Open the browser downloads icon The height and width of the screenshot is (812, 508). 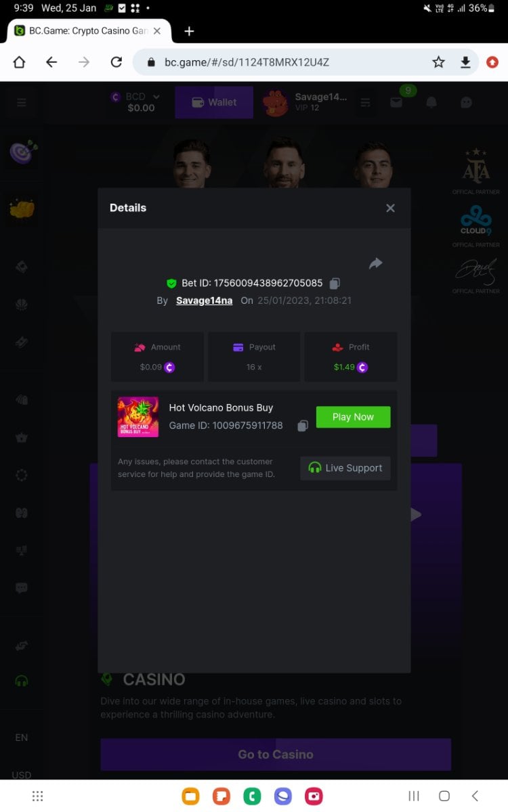click(x=465, y=62)
